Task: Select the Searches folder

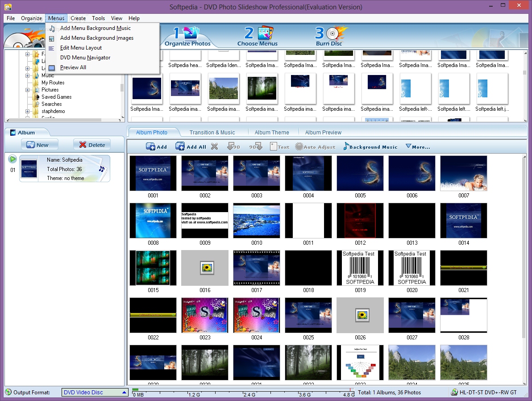Action: (x=51, y=104)
